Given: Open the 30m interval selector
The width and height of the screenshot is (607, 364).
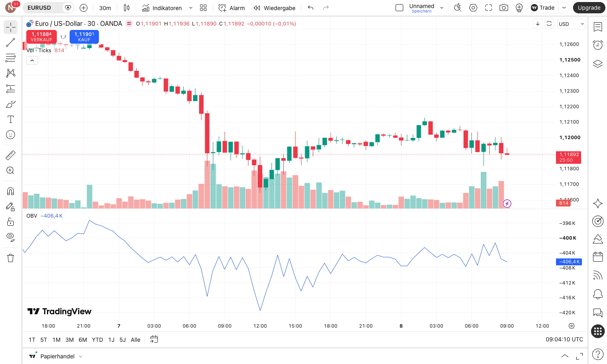Looking at the screenshot, I should point(105,8).
